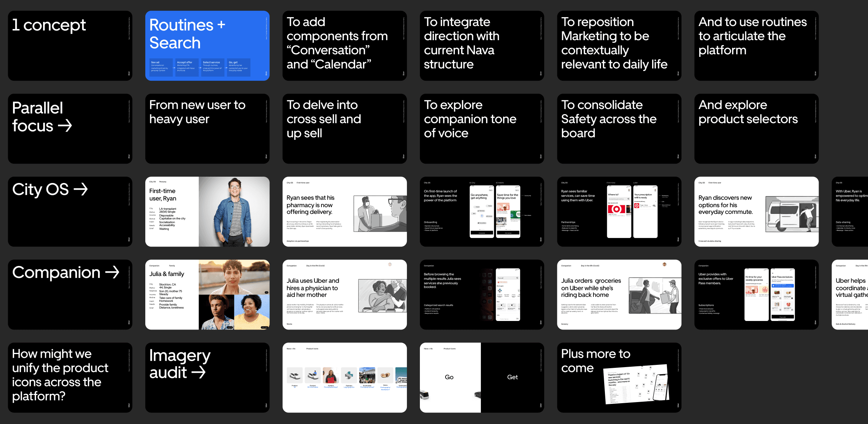This screenshot has width=868, height=424.
Task: Click the 'Subscriptions' label
Action: click(706, 305)
